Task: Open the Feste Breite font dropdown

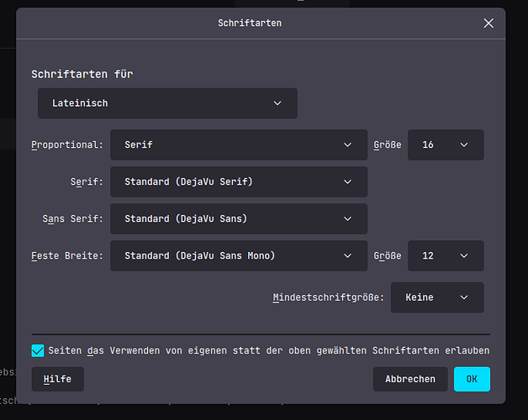Action: coord(239,255)
